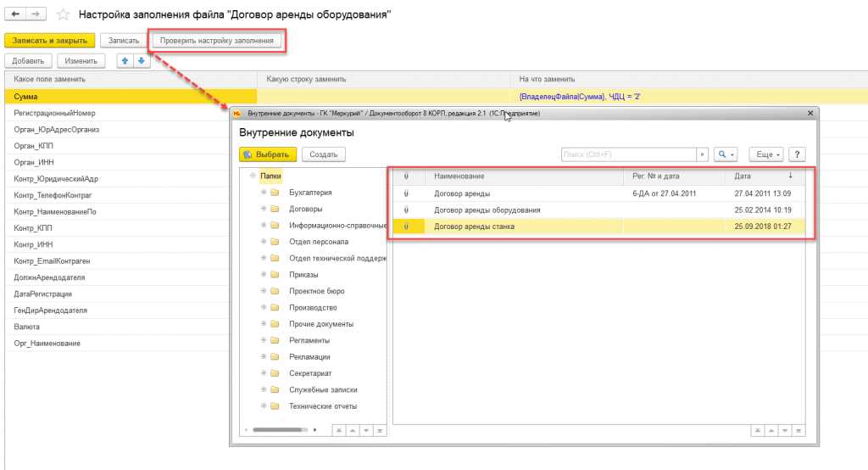
Task: Jump to first item in documents list navigation
Action: (757, 431)
